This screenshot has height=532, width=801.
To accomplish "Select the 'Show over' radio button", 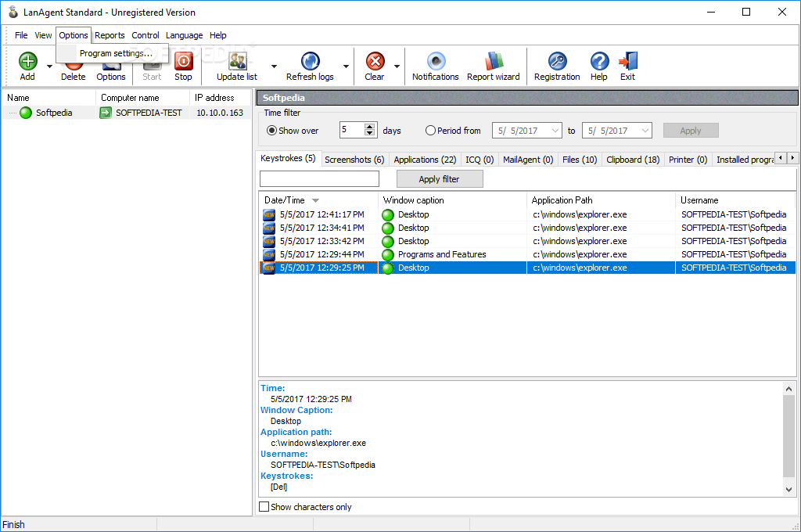I will tap(272, 131).
